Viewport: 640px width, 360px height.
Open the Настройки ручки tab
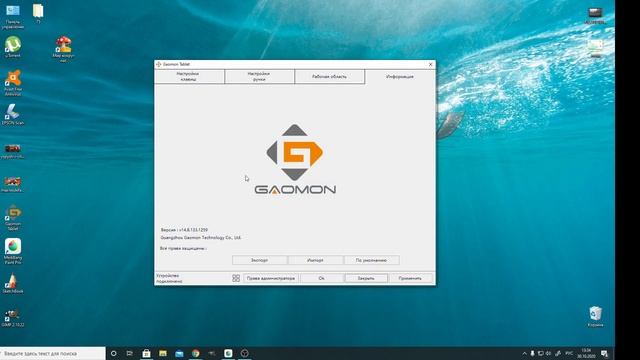pos(260,76)
